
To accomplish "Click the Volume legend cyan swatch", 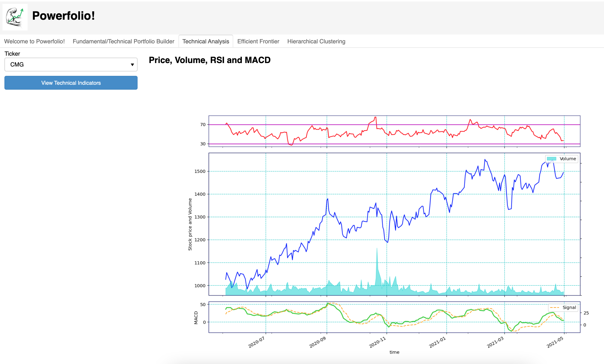I will [x=551, y=159].
